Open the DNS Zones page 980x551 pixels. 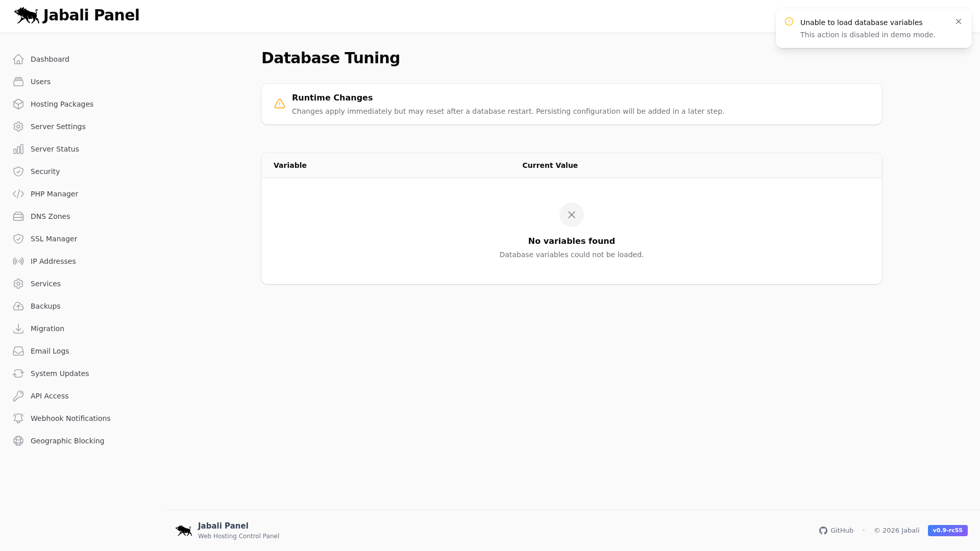[x=50, y=216]
